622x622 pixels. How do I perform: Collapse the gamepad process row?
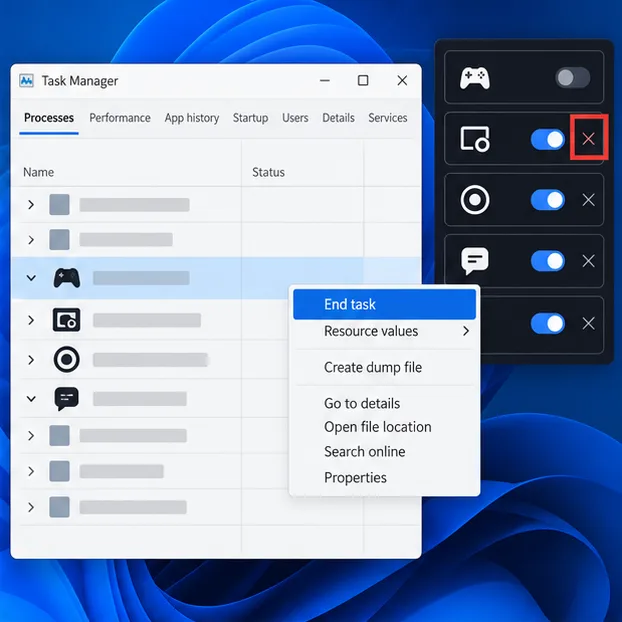coord(31,278)
